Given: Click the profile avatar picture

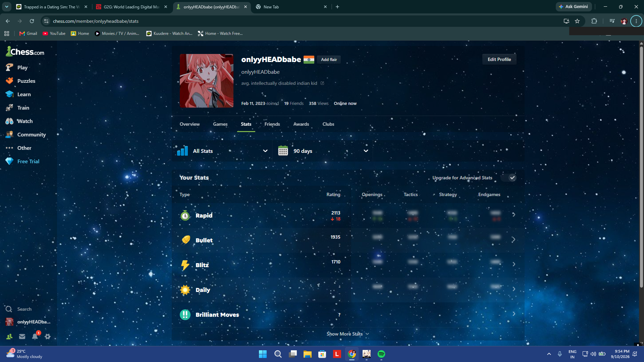Looking at the screenshot, I should point(207,81).
